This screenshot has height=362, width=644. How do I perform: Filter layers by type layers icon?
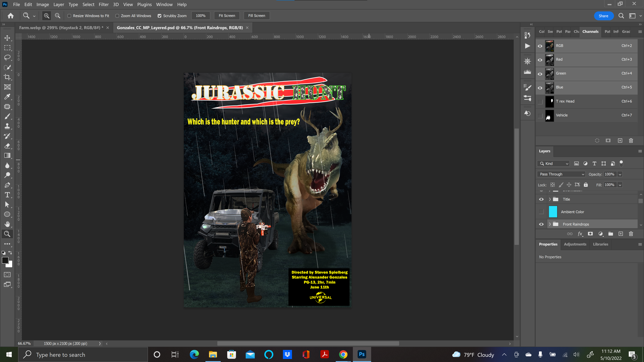594,164
